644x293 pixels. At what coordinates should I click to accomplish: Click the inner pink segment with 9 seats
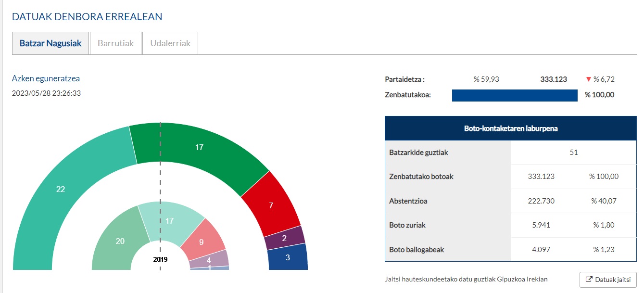pyautogui.click(x=202, y=242)
